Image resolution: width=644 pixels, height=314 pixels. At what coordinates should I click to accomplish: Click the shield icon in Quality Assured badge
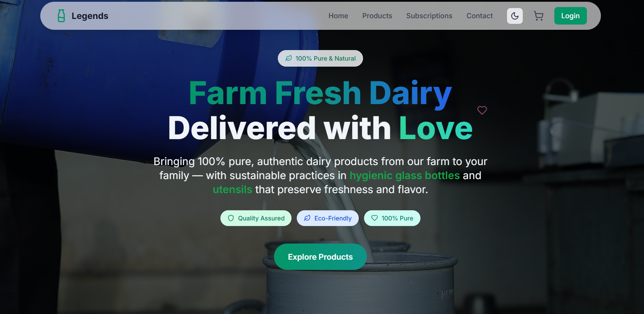tap(231, 218)
